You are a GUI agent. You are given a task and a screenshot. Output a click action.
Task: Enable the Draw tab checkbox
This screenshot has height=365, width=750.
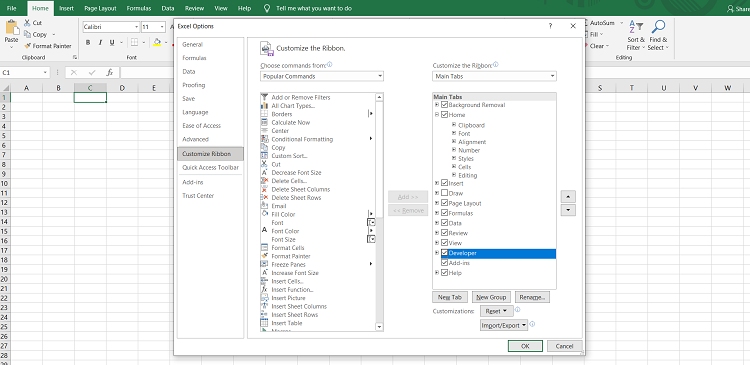[x=444, y=193]
